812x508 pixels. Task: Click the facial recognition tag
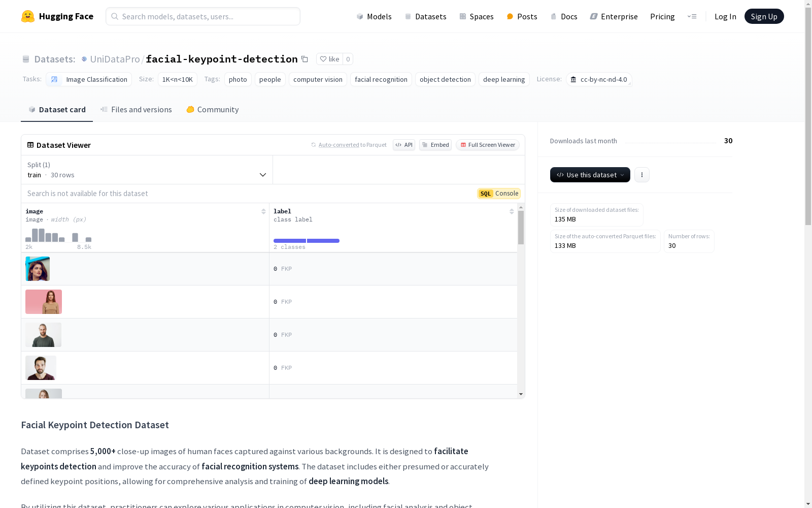click(381, 79)
